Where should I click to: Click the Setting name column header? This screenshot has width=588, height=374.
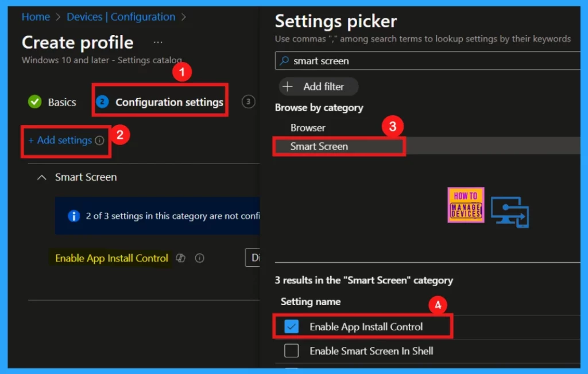pyautogui.click(x=311, y=302)
